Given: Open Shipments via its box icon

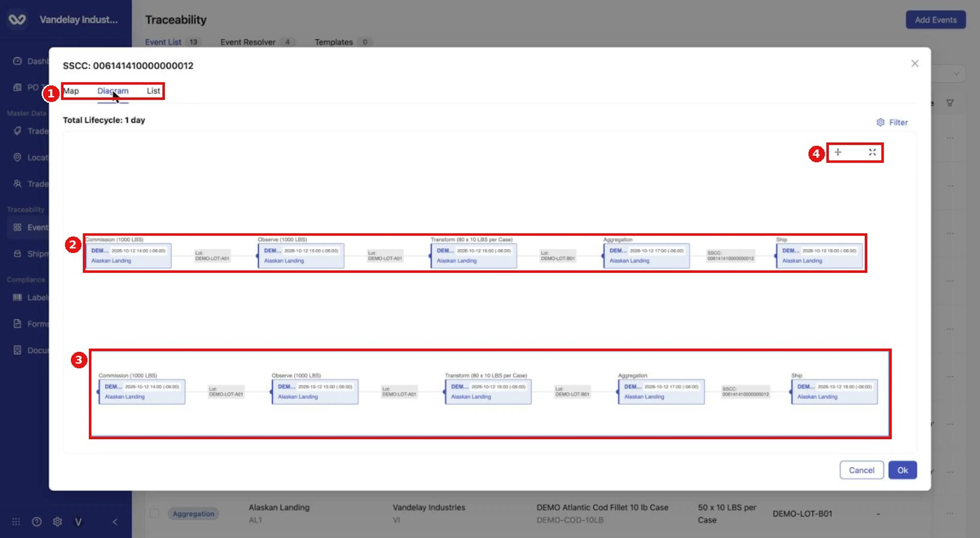Looking at the screenshot, I should click(x=17, y=253).
